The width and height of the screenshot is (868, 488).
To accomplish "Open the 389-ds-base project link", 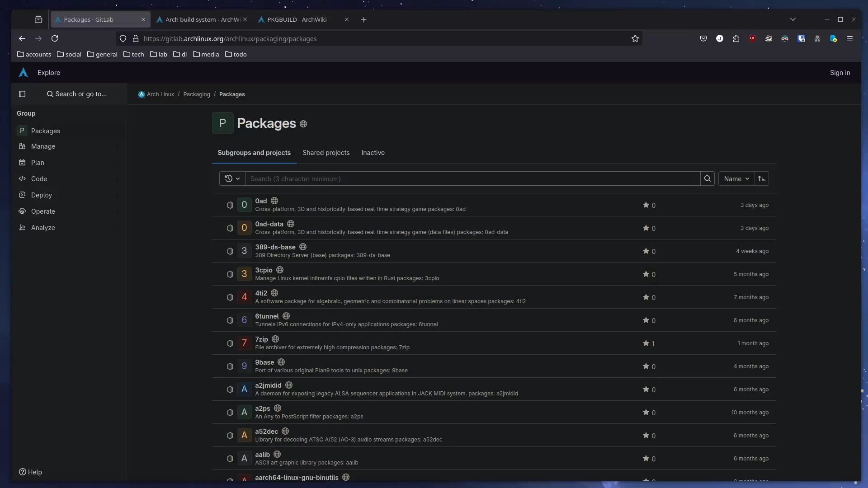I will click(275, 247).
